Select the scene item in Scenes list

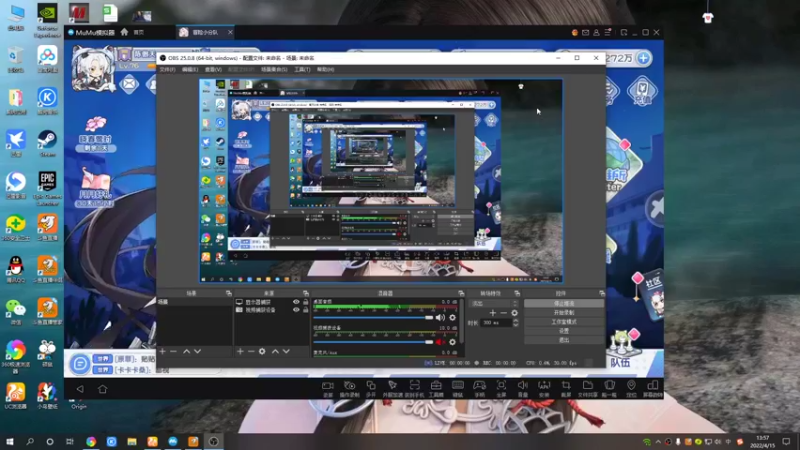[x=194, y=302]
